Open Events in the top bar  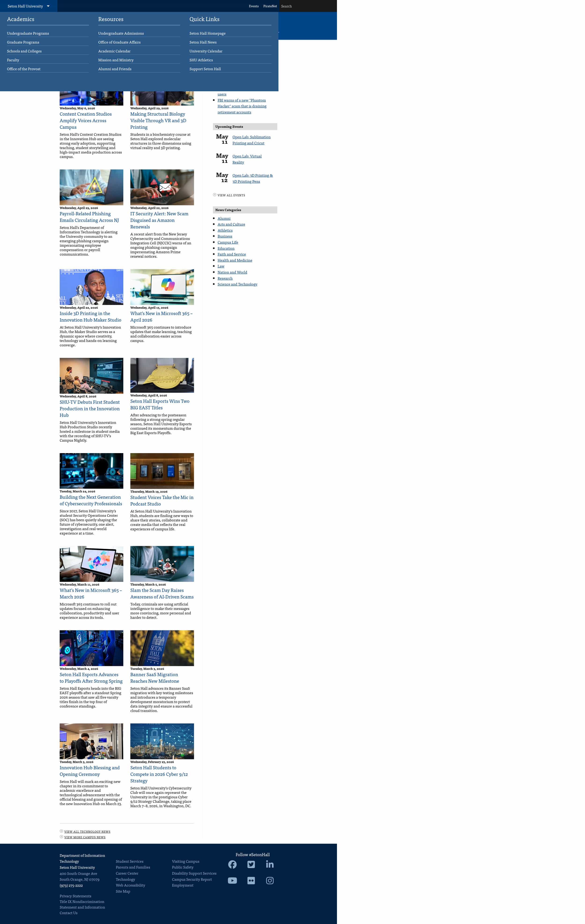point(254,6)
